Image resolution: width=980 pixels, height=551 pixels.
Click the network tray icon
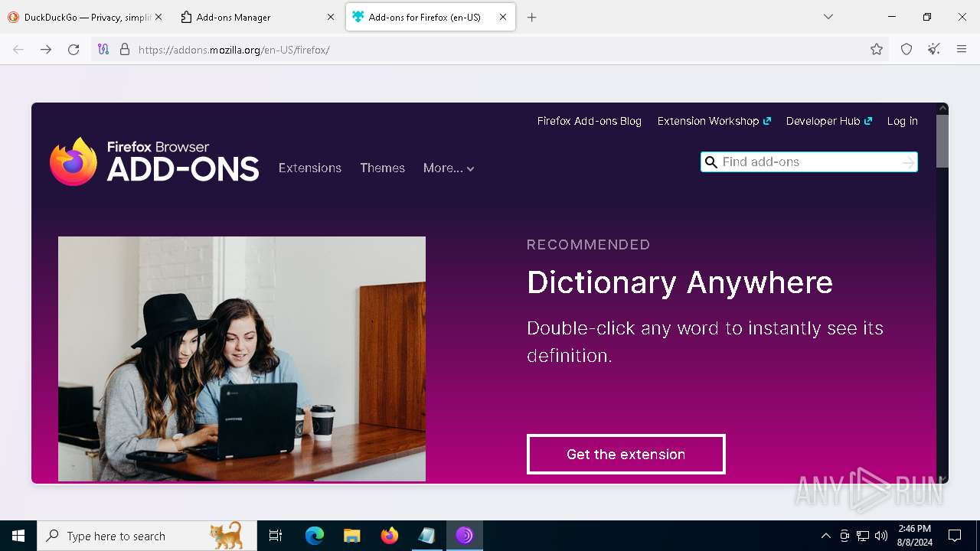click(x=863, y=536)
